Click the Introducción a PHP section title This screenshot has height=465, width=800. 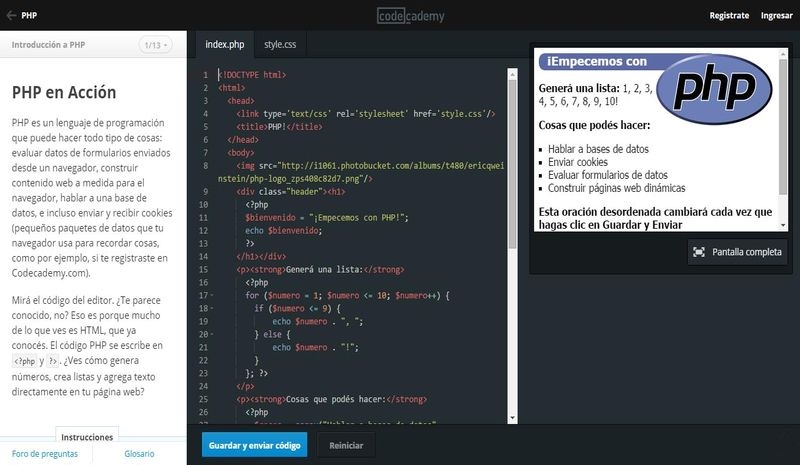tap(48, 45)
